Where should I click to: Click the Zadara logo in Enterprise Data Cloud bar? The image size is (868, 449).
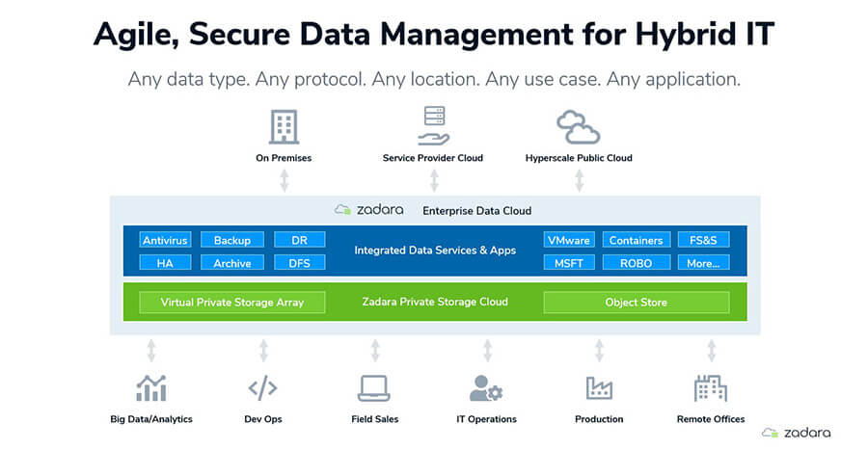click(369, 210)
